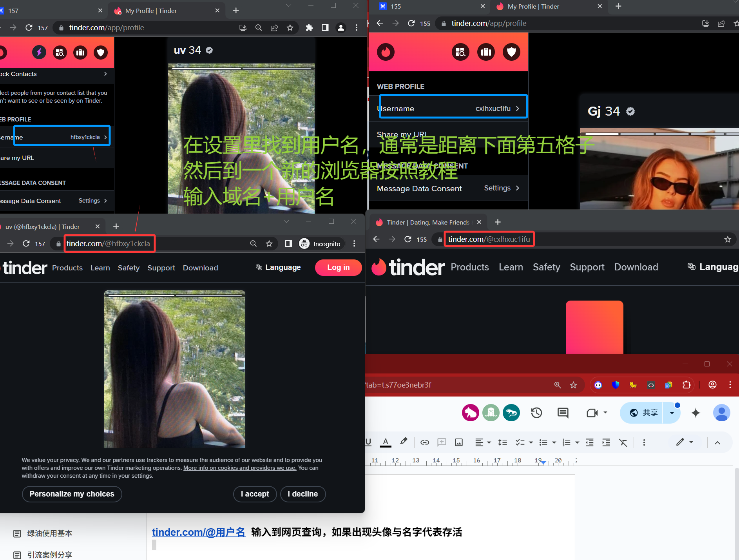739x560 pixels.
Task: Open the briefcase icon beside the Boost icon
Action: pyautogui.click(x=80, y=52)
